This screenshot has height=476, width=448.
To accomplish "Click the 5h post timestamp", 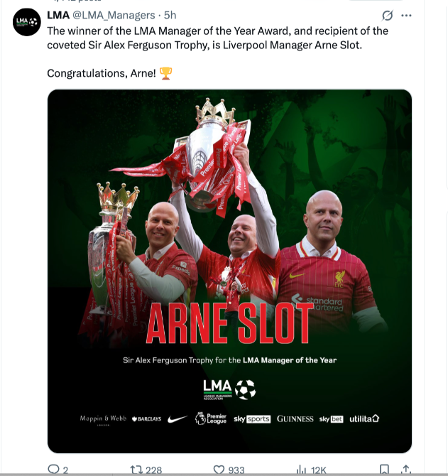I will click(x=170, y=15).
